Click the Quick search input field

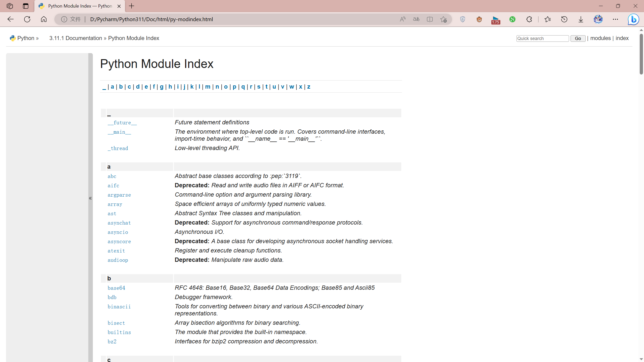pos(543,38)
